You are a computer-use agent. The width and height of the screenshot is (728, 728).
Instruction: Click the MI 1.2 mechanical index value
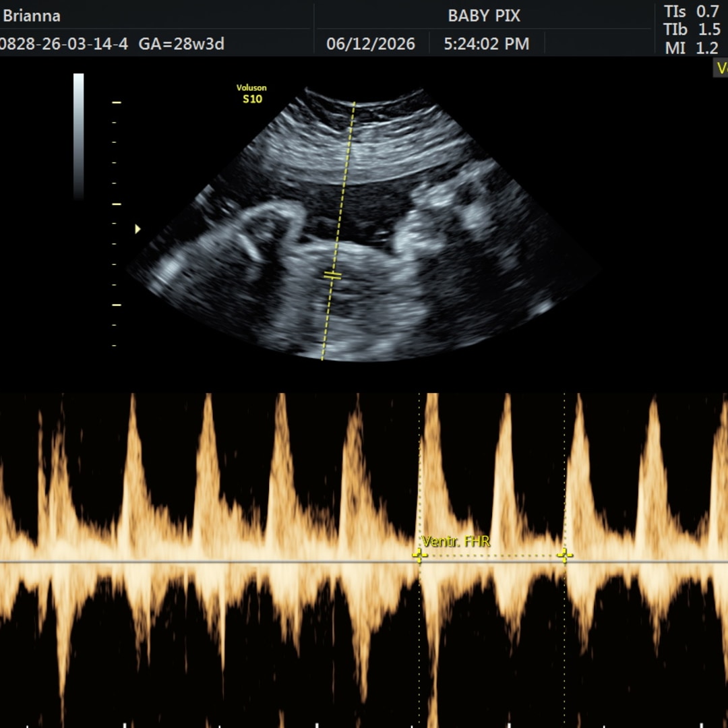(692, 48)
